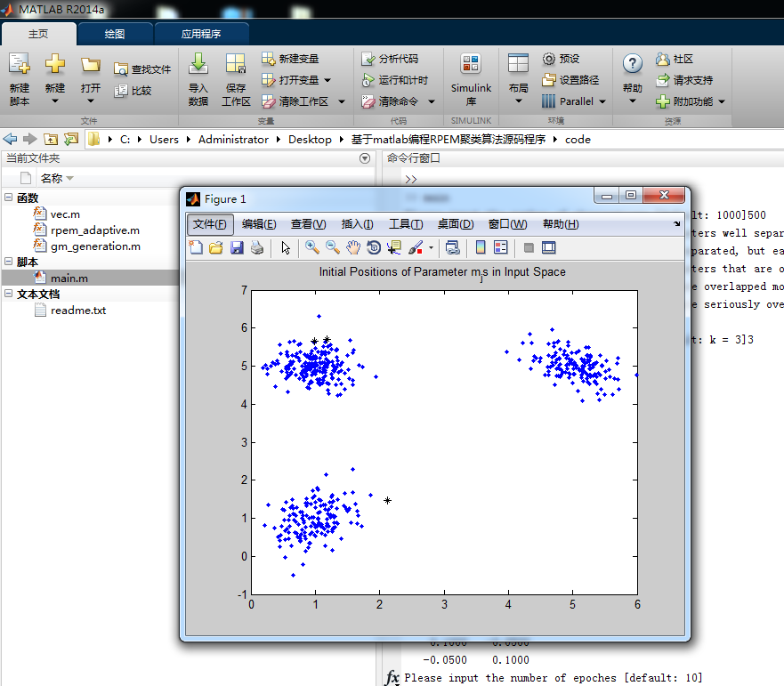
Task: Open 查看(V) menu in Figure 1
Action: pos(309,224)
